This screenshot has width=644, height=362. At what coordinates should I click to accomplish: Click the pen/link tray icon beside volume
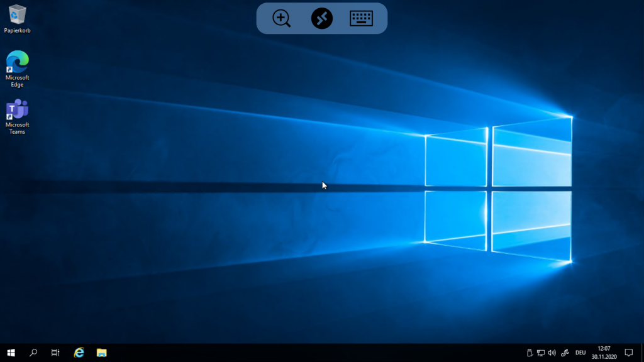pos(565,353)
